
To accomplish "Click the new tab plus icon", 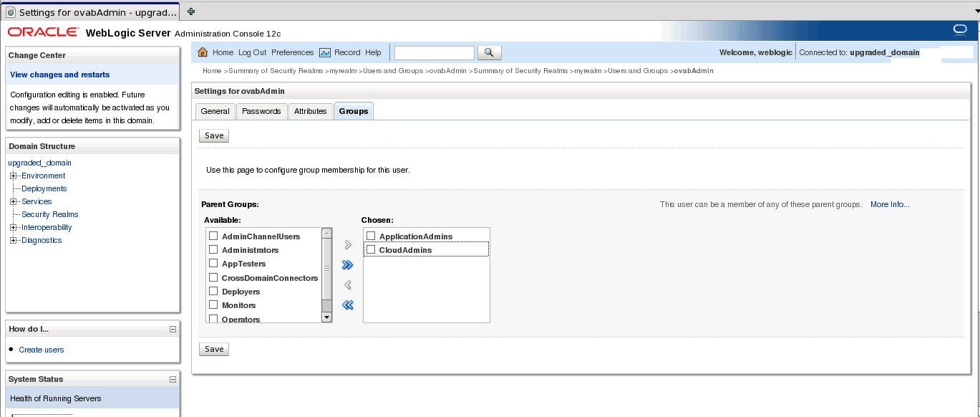I will coord(191,11).
